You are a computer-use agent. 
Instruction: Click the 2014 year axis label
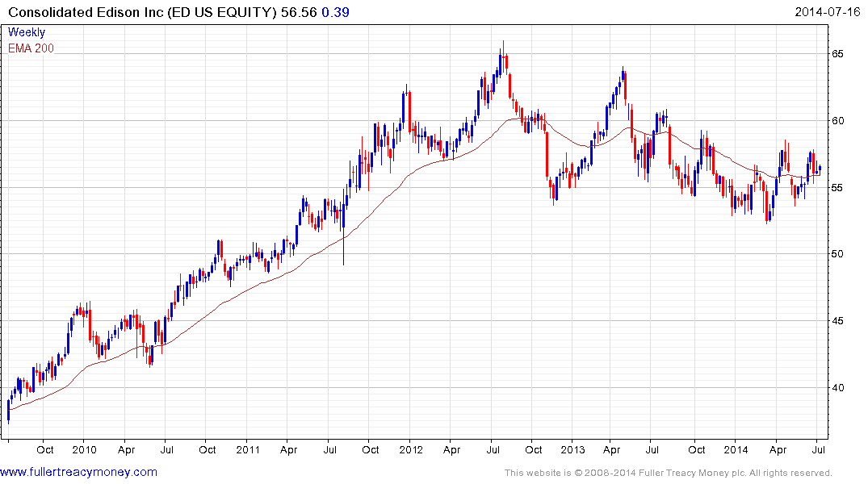pyautogui.click(x=736, y=449)
